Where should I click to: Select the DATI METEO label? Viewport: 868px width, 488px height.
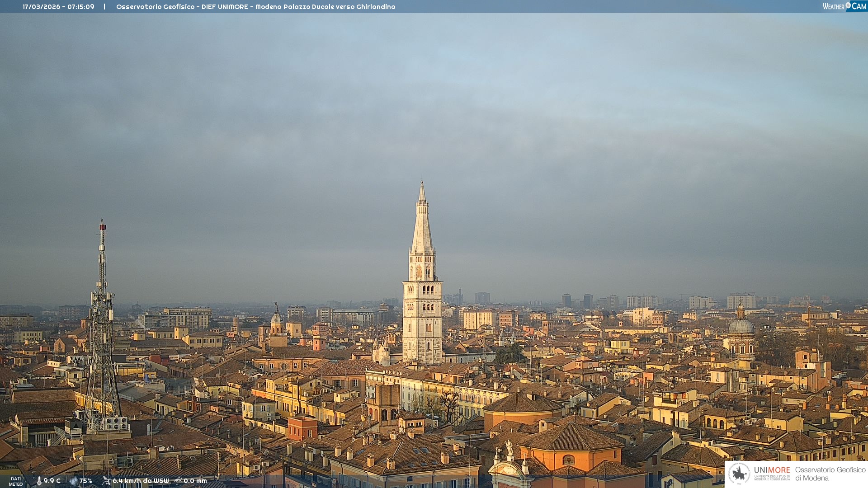16,481
